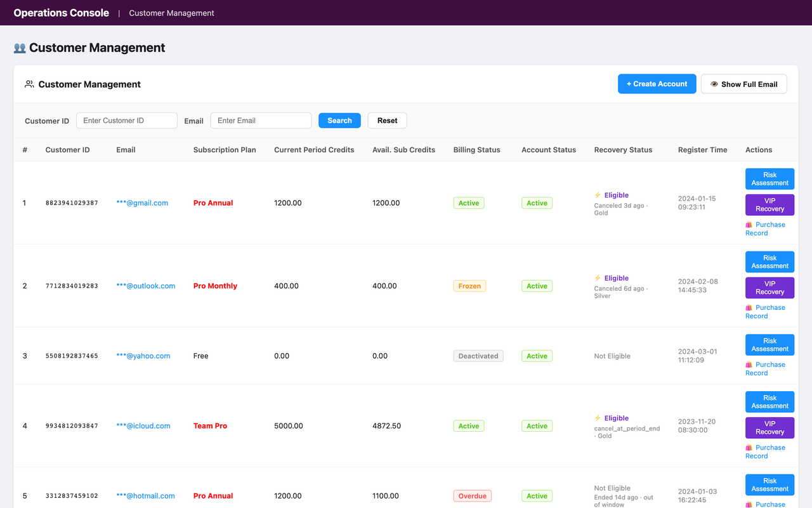812x508 pixels.
Task: Open Customer Management from the top navigation
Action: (171, 13)
